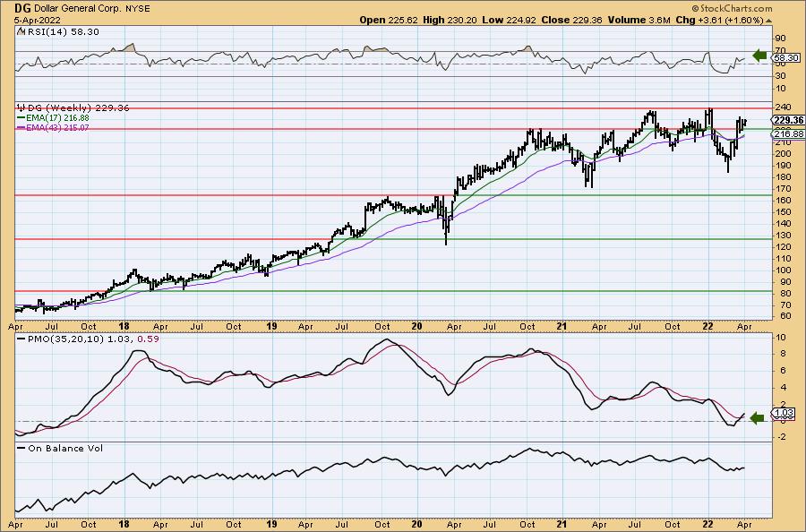Click the 229.36 price tag on the right axis

tap(788, 120)
